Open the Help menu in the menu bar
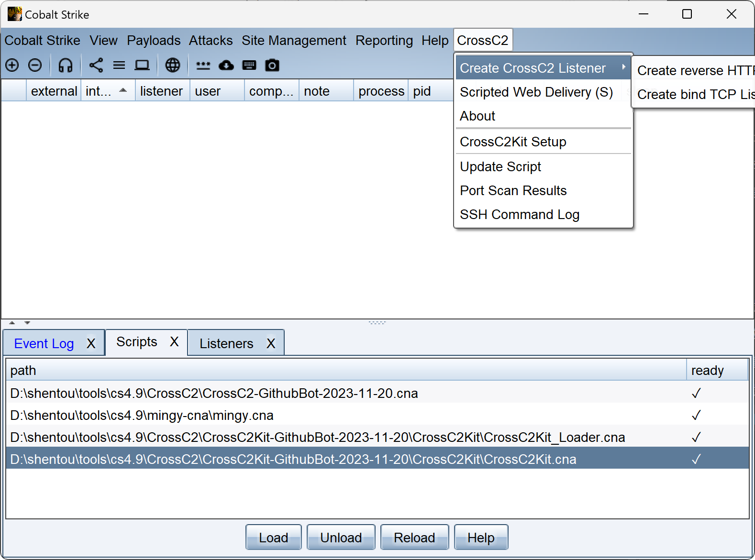755x560 pixels. (435, 40)
